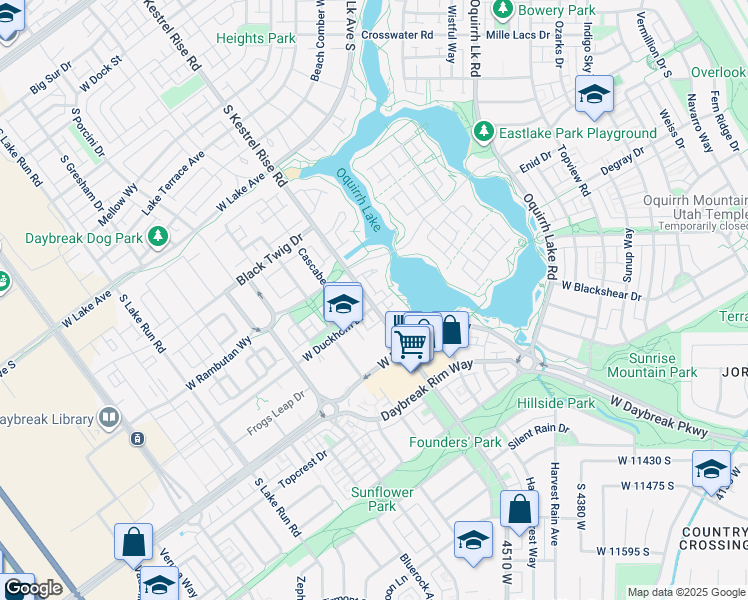
Task: Select the shopping bag marker beside the lake
Action: pyautogui.click(x=451, y=331)
